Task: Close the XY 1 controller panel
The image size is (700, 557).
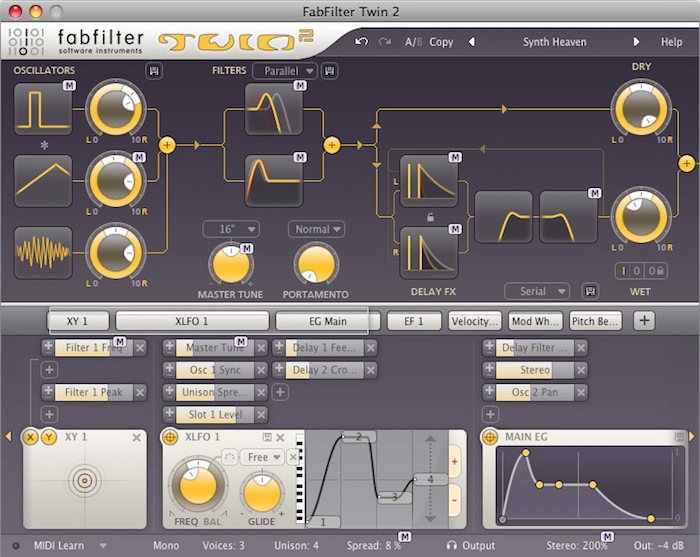Action: click(137, 437)
